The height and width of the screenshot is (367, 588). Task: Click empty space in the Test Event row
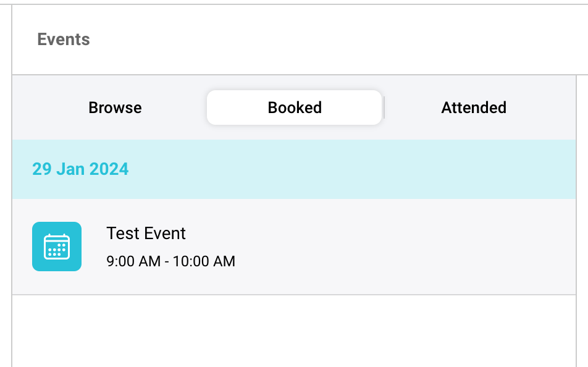point(401,247)
